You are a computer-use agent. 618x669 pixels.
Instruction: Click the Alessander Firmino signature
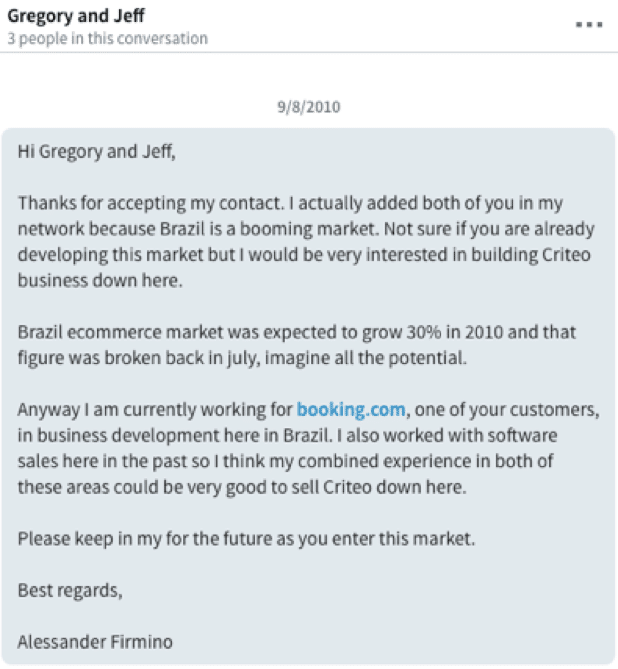click(x=95, y=642)
